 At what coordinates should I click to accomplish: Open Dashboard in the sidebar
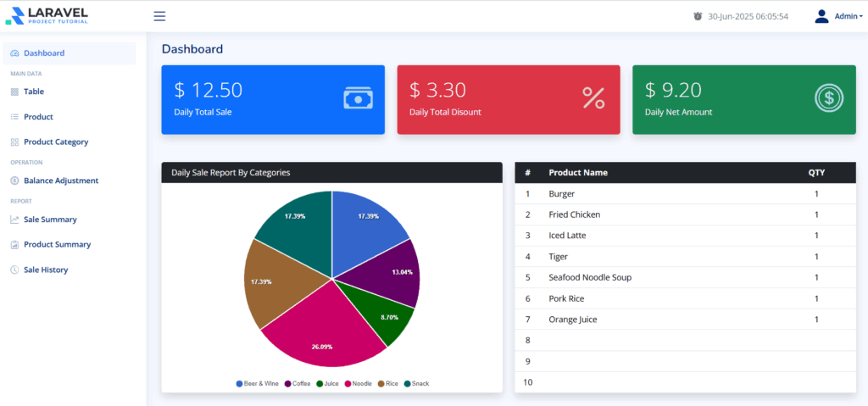click(x=44, y=53)
